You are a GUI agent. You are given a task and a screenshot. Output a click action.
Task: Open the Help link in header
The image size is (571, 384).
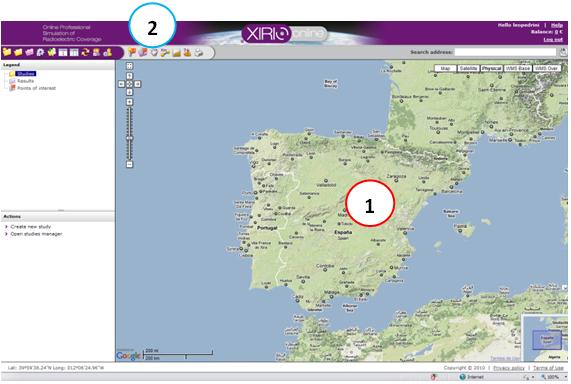(x=557, y=25)
